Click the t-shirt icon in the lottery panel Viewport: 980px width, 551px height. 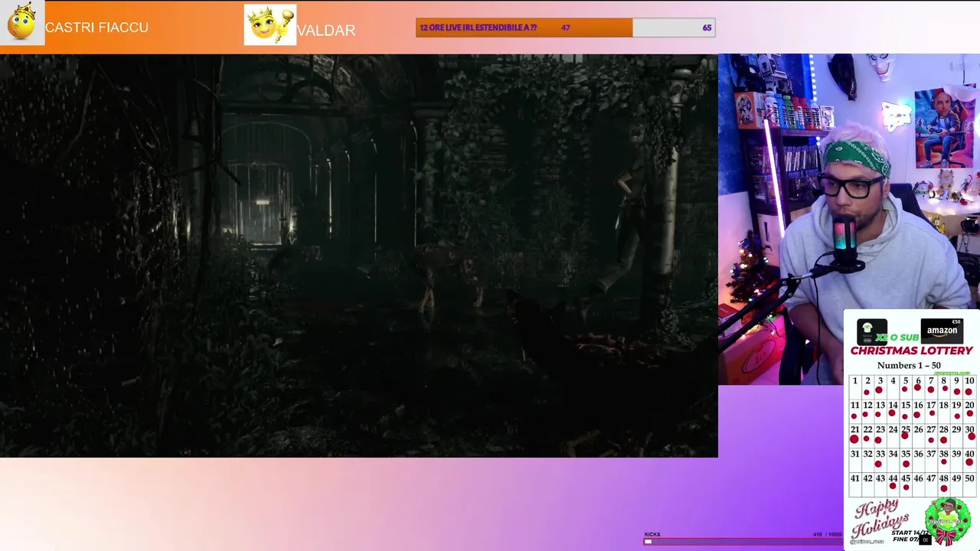[x=871, y=331]
